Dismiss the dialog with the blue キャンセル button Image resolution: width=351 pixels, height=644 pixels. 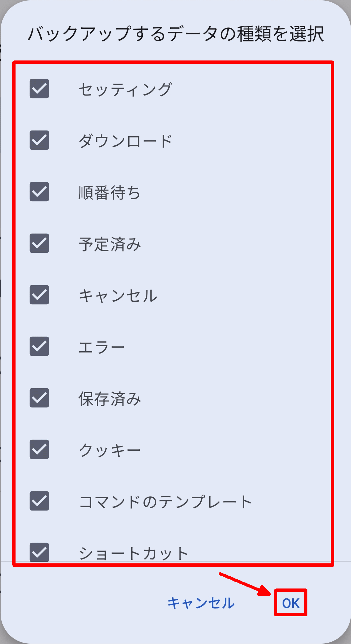pos(201,603)
